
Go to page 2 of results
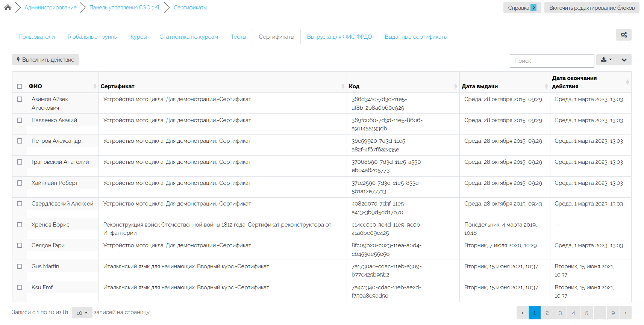[547, 313]
